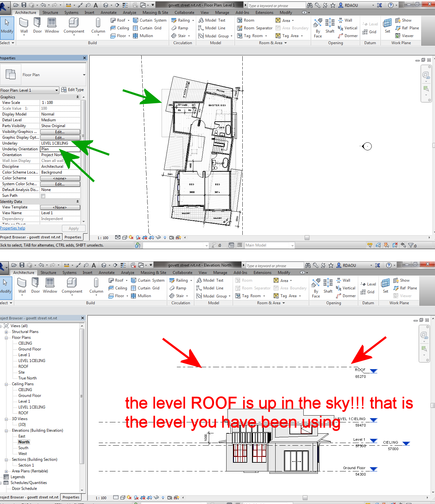Click Railing tool in Floor Plan: Level 1 ribbon
Screen dimensions: 435x504
(x=182, y=20)
